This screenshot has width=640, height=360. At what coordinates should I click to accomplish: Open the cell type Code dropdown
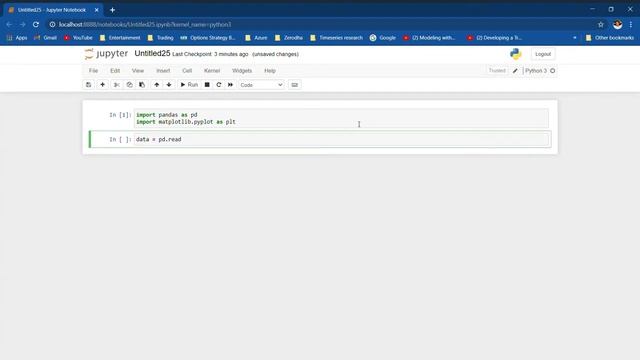tap(261, 85)
